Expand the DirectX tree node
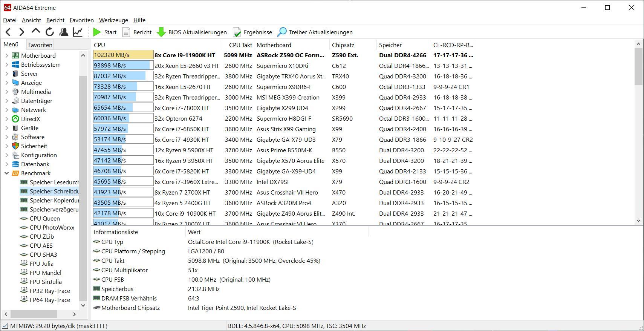 (6, 119)
